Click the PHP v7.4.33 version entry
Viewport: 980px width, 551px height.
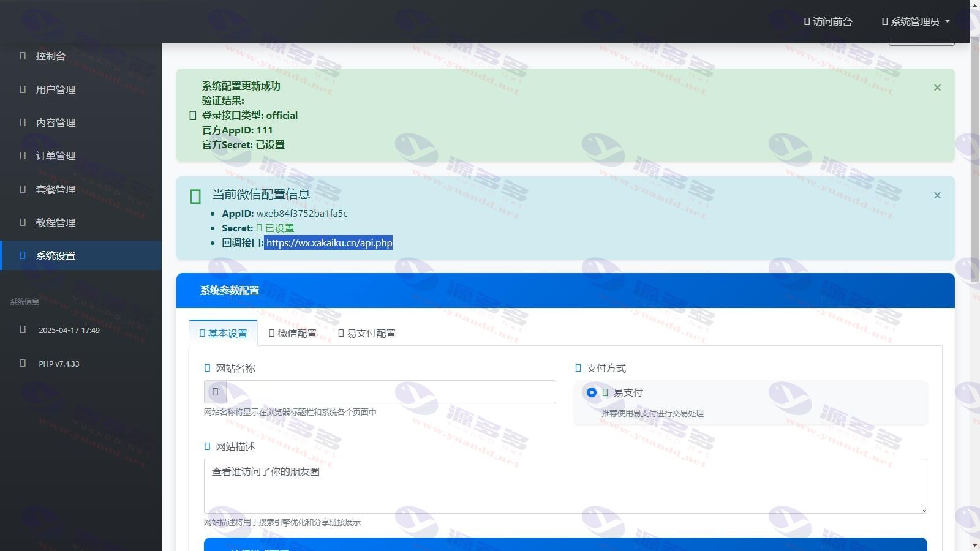click(59, 364)
